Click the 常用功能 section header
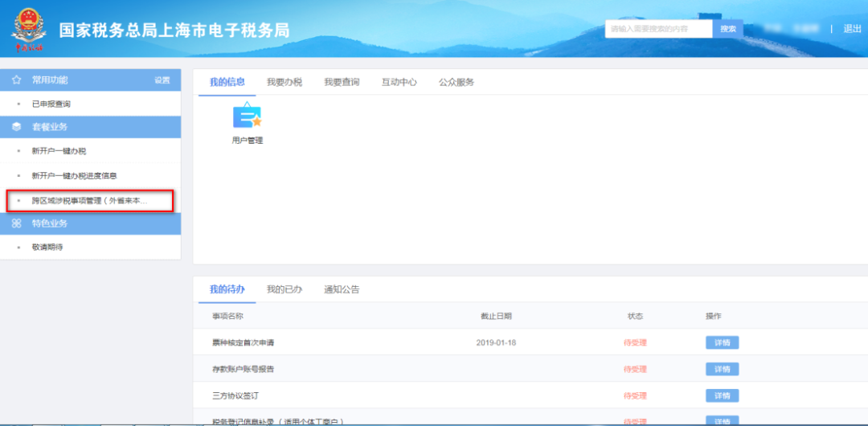This screenshot has height=426, width=868. tap(90, 80)
